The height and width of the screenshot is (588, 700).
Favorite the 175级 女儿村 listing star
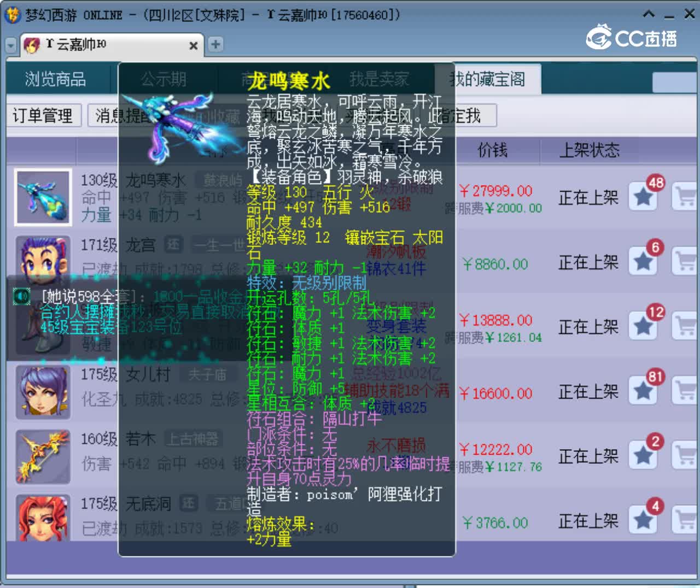pos(644,391)
